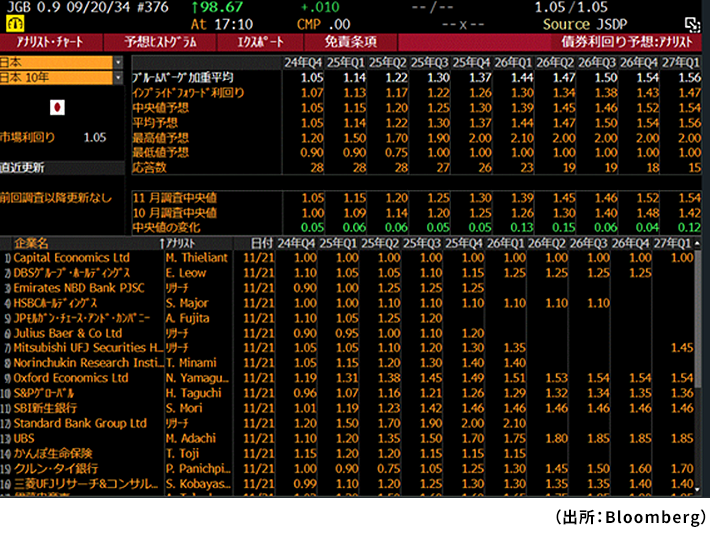Open the 予想ヒストグラム tab

(160, 42)
